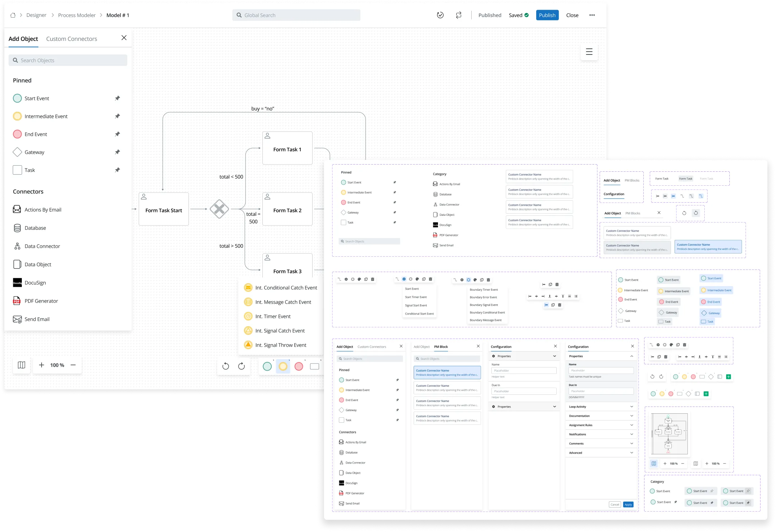Unpin the Start Event item
Screen dimensions: 776x532
pos(118,98)
